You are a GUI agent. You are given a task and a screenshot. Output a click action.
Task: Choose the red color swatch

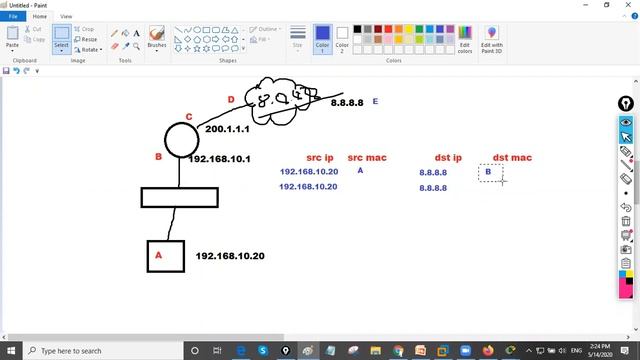388,29
